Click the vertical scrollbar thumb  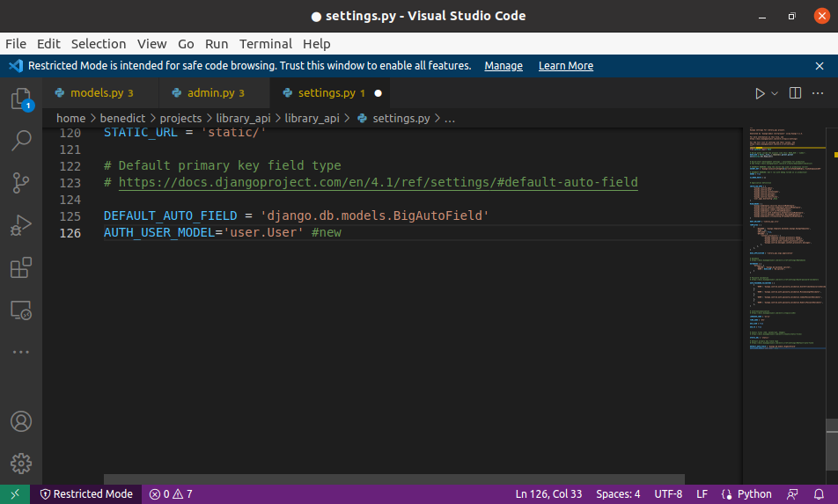tap(832, 443)
